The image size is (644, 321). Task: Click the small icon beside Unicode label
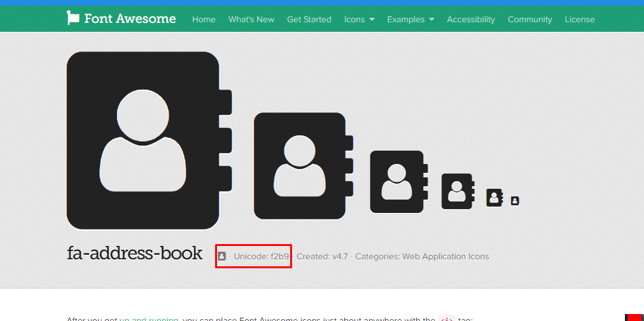click(222, 256)
